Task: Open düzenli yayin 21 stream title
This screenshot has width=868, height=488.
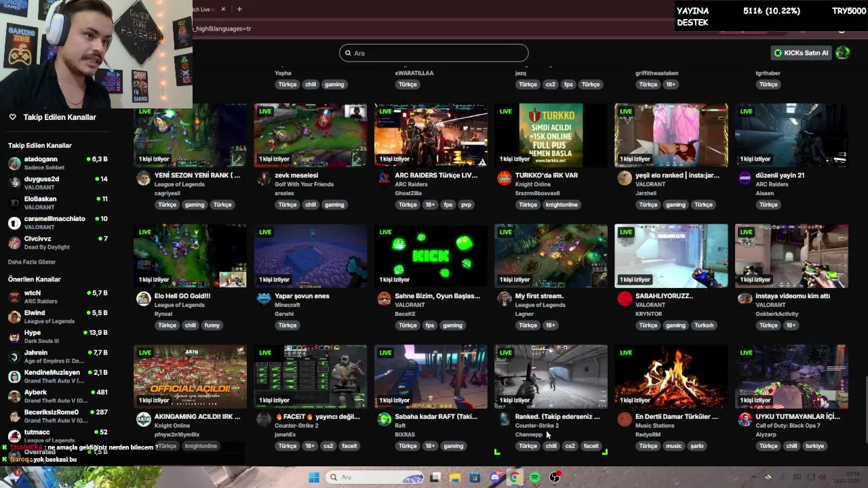Action: click(x=780, y=176)
